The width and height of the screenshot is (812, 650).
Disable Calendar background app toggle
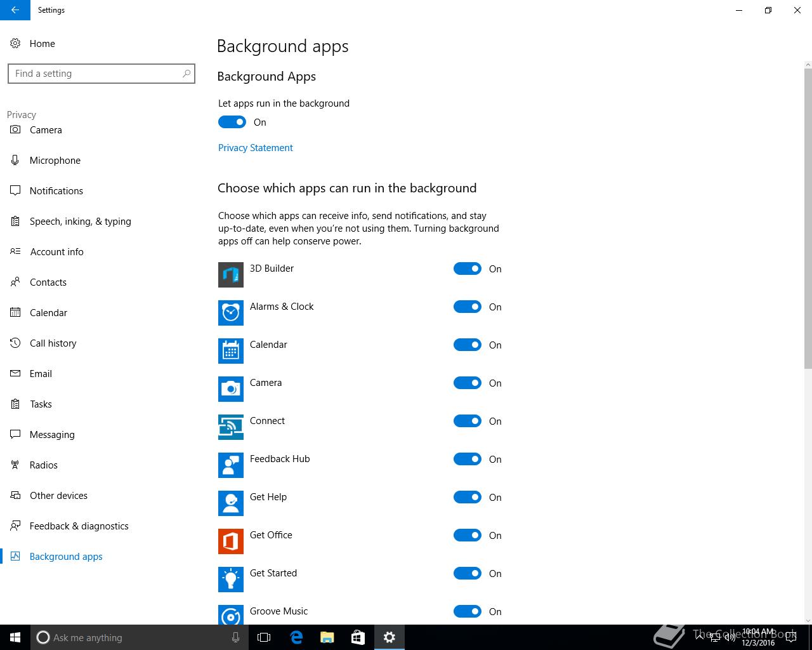pos(468,345)
